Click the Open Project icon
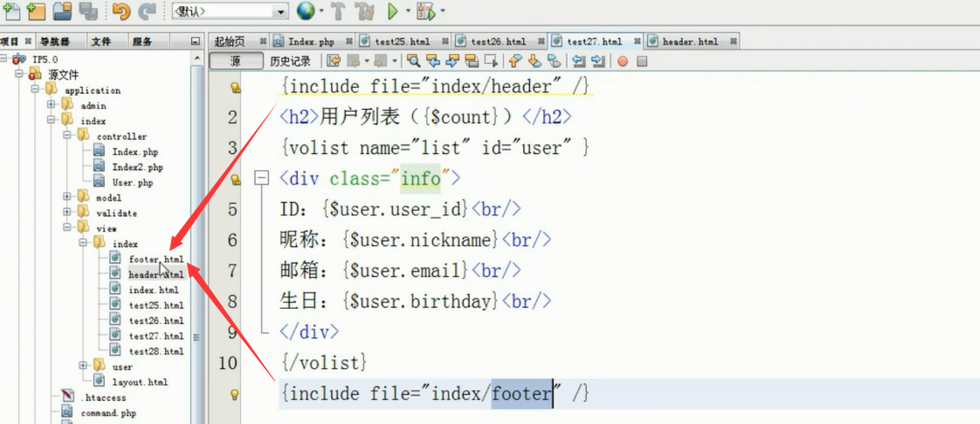Viewport: 980px width, 424px height. (x=61, y=10)
